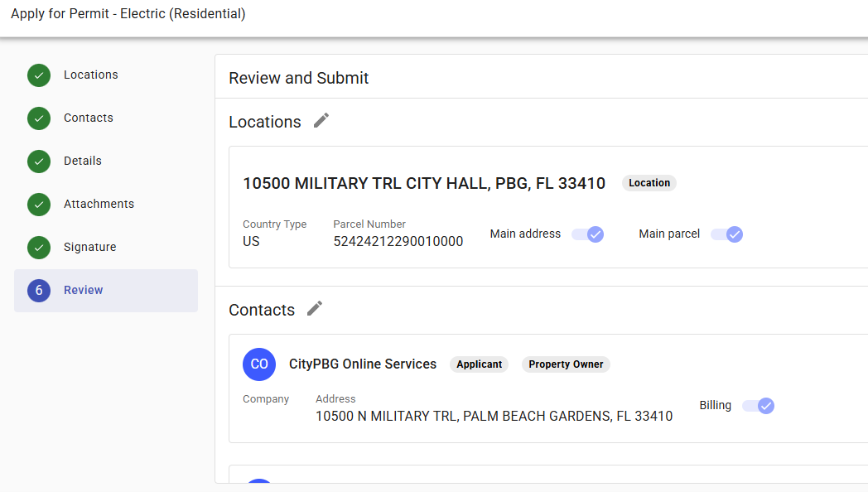Click the CO avatar for CityPBG Online Services

click(259, 364)
